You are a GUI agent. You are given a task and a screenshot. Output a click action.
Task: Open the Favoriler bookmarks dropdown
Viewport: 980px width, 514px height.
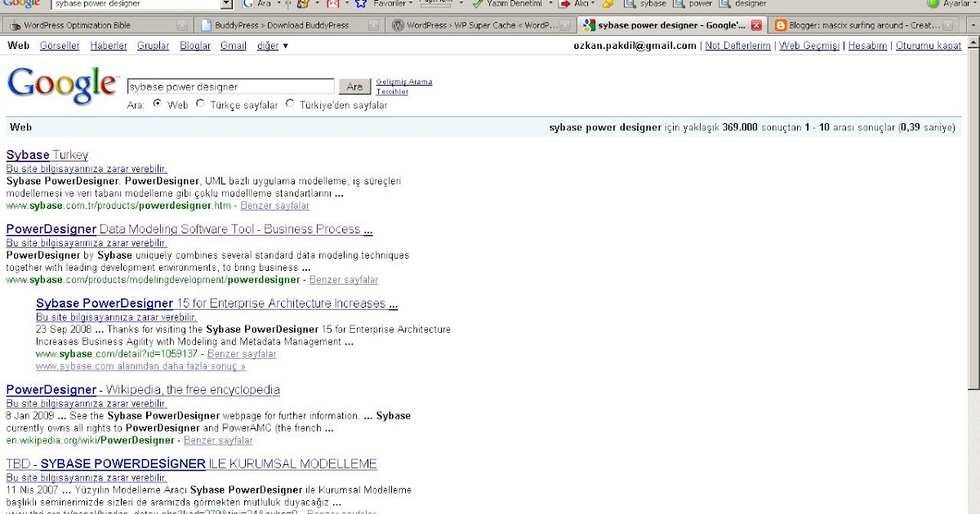(411, 3)
